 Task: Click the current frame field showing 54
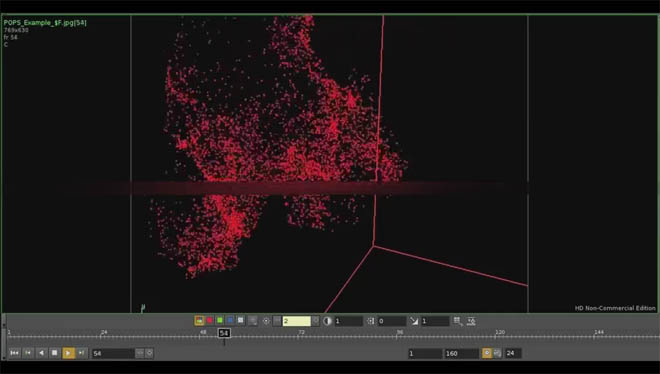pyautogui.click(x=113, y=353)
